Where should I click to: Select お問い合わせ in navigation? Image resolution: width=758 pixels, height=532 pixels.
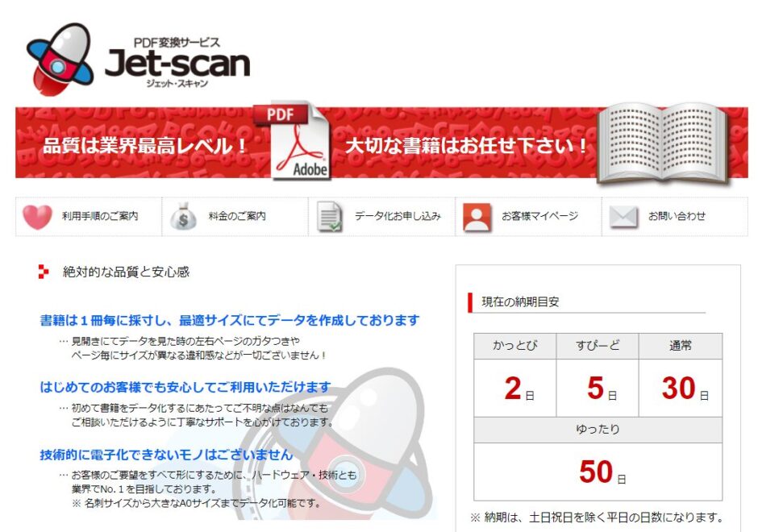pyautogui.click(x=675, y=217)
